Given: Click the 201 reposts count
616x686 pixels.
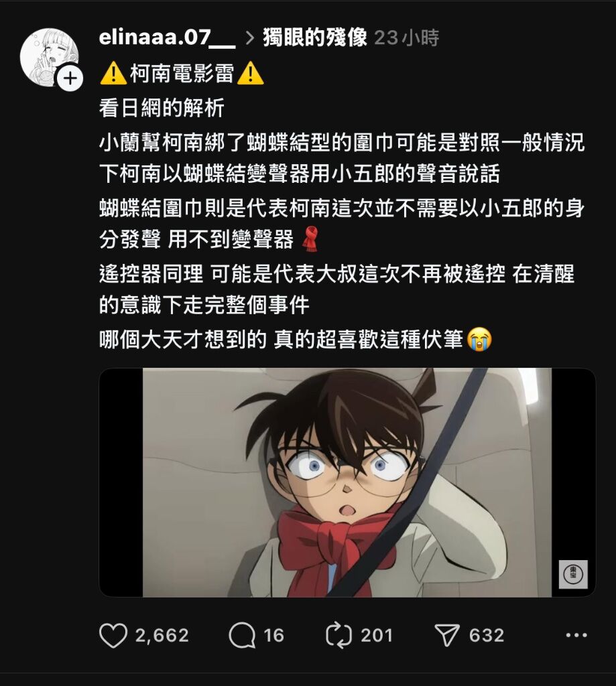Looking at the screenshot, I should pos(377,635).
